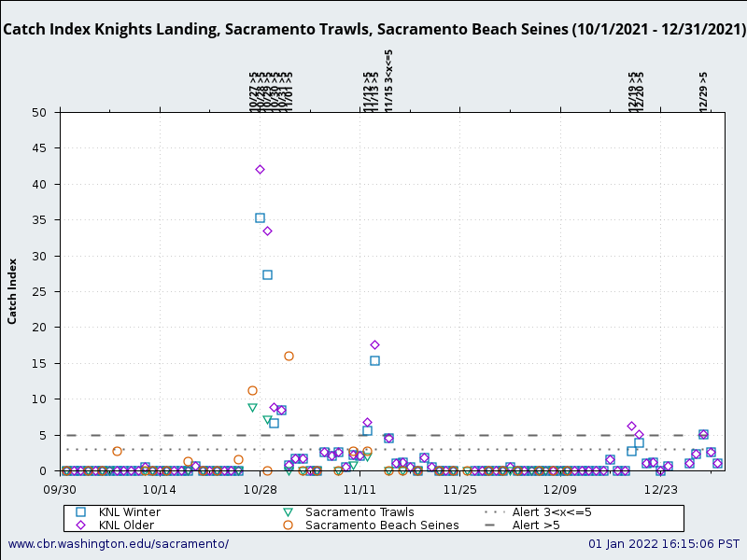Click the KNL Winter blue square legend marker
Screen dimensions: 747x560
(x=82, y=511)
